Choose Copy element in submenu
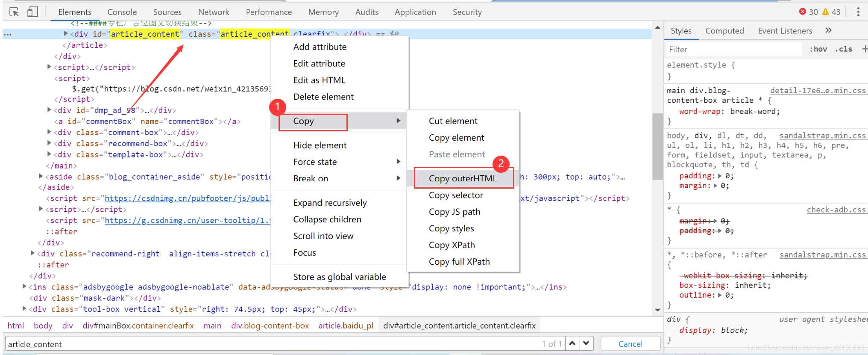The width and height of the screenshot is (868, 355). (x=463, y=138)
